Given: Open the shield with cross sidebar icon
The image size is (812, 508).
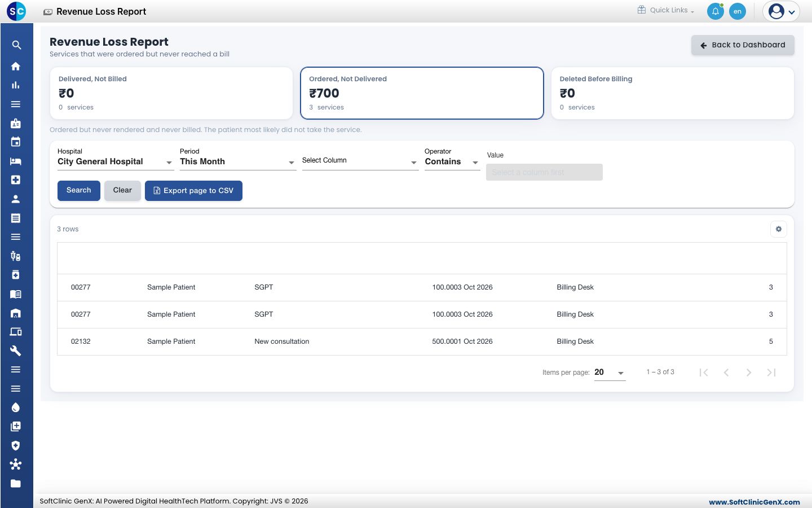Looking at the screenshot, I should (x=16, y=445).
